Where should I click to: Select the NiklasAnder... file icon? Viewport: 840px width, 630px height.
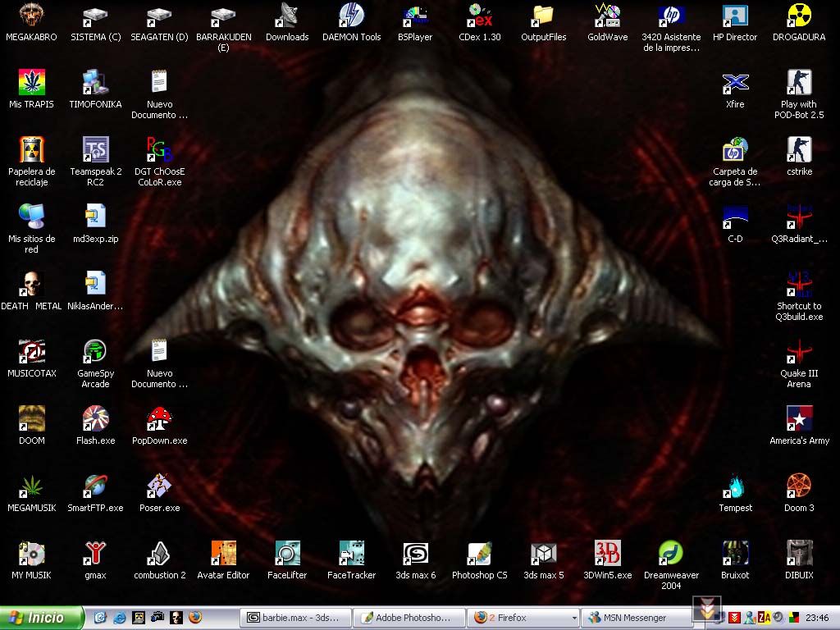click(x=95, y=284)
